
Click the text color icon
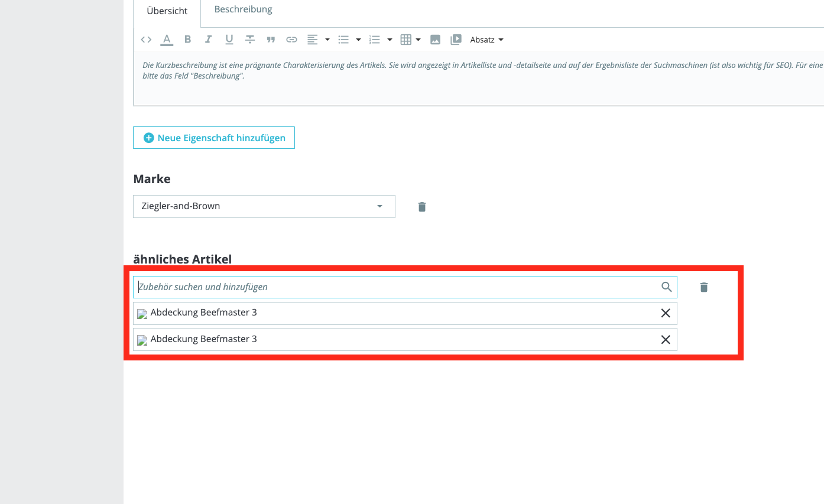[x=167, y=40]
